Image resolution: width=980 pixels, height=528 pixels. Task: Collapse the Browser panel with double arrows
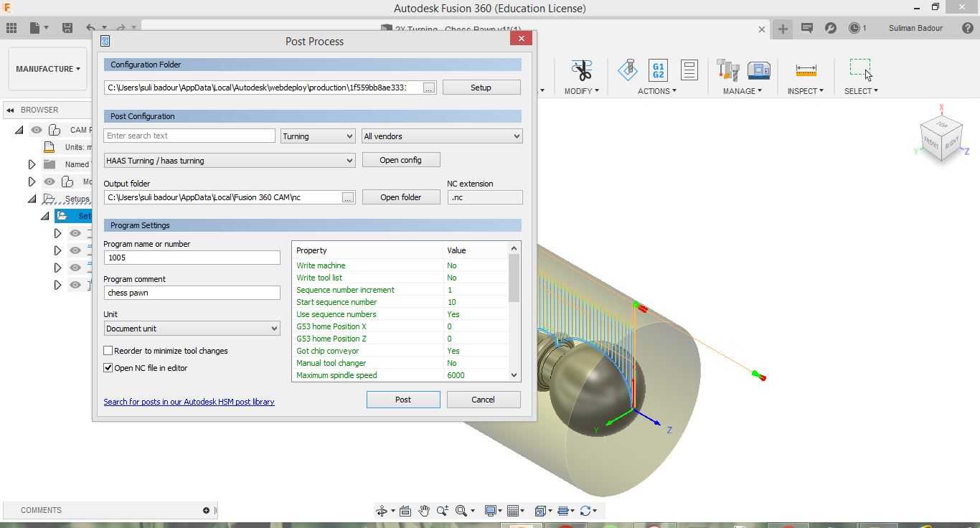coord(11,110)
